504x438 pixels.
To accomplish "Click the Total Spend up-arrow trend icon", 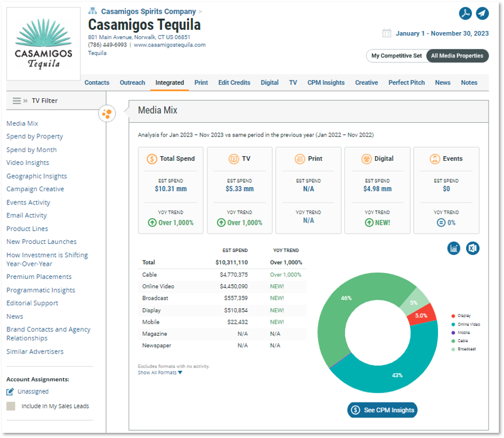I will click(152, 222).
